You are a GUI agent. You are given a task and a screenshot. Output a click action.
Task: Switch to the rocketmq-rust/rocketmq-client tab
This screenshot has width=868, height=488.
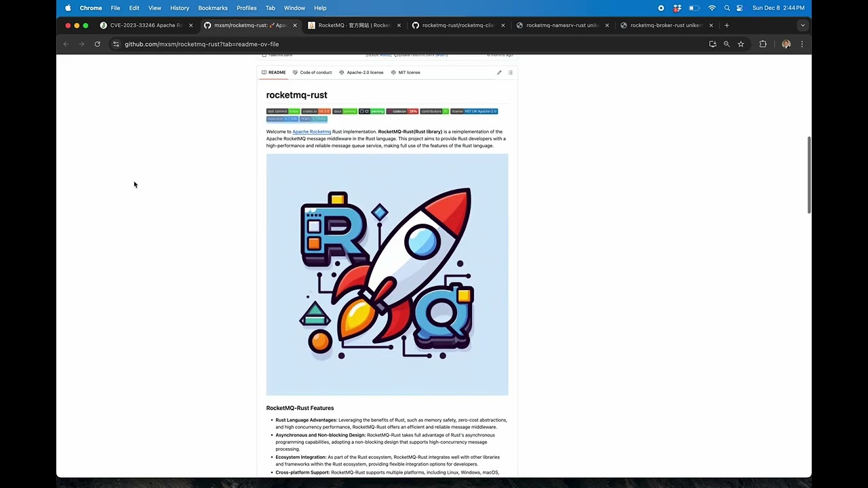point(458,25)
